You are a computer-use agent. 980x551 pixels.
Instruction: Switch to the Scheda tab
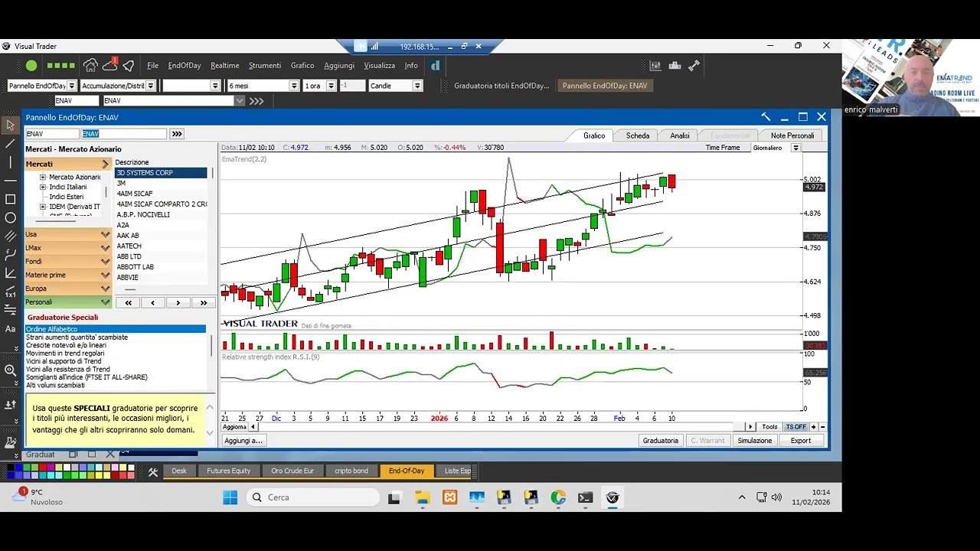pyautogui.click(x=638, y=135)
